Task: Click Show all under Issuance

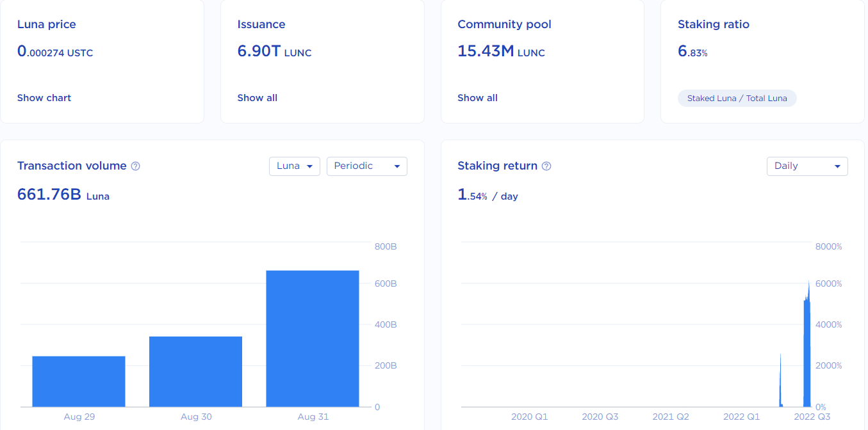Action: (258, 98)
